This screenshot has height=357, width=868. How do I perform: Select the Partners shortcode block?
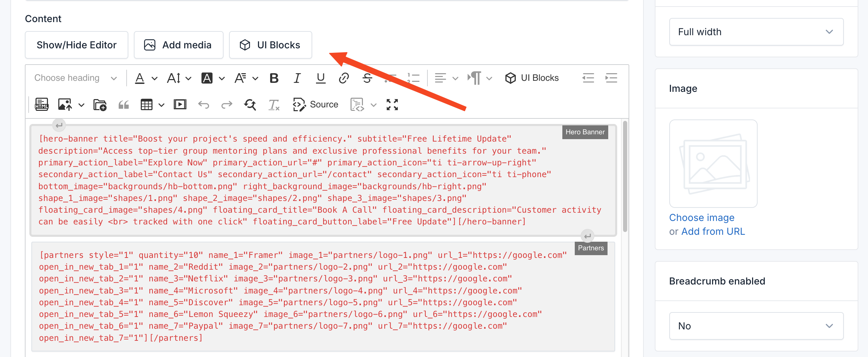point(323,296)
